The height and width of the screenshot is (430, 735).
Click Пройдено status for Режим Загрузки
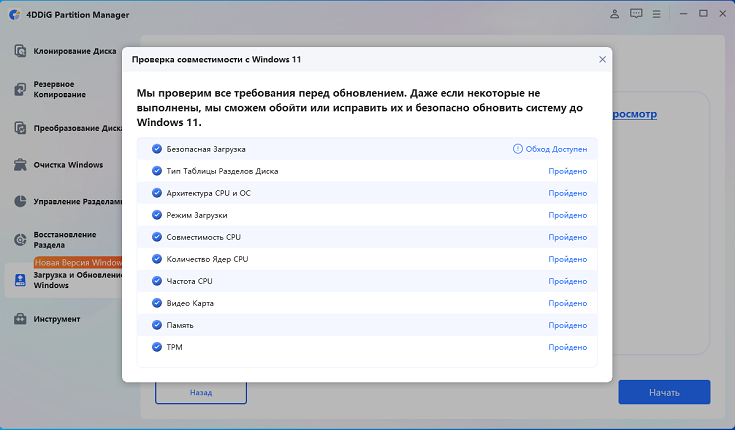point(568,215)
